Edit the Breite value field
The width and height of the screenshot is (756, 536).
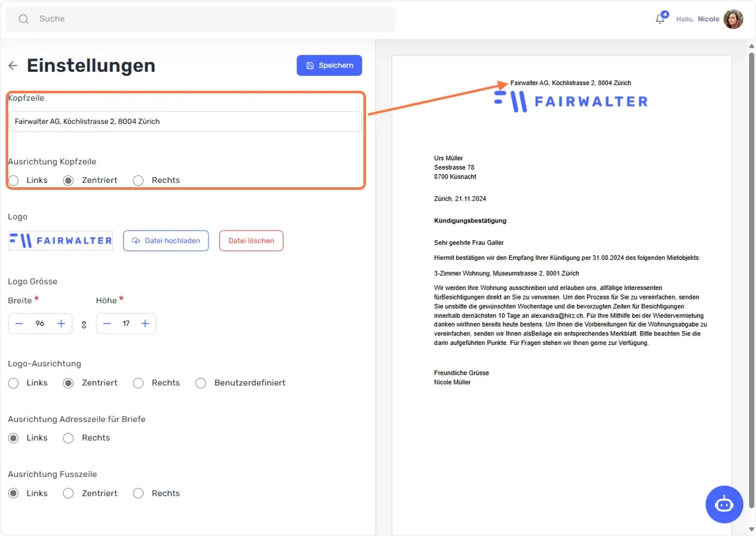pos(40,323)
